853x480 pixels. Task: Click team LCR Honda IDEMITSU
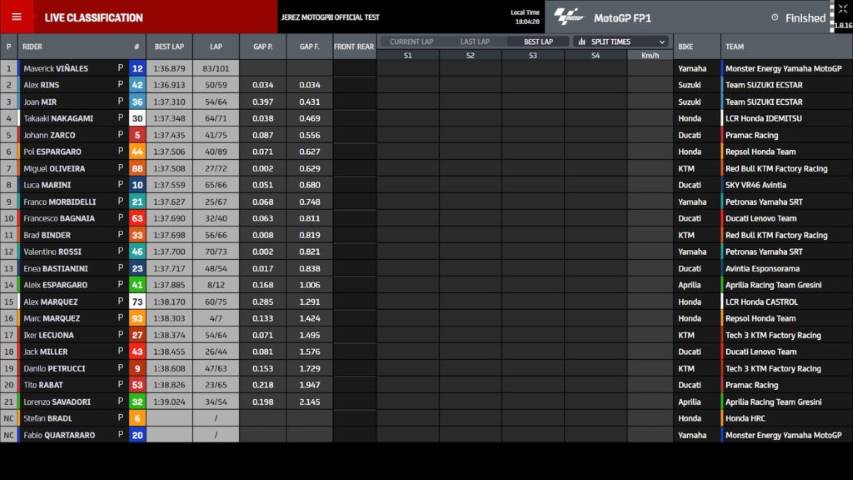tap(763, 118)
